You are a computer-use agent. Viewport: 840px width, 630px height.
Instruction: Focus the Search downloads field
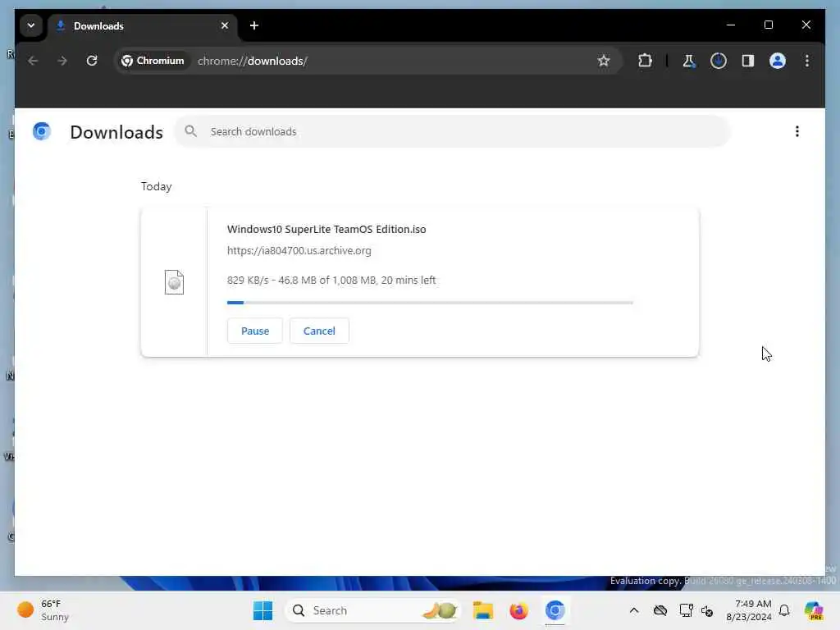click(453, 131)
